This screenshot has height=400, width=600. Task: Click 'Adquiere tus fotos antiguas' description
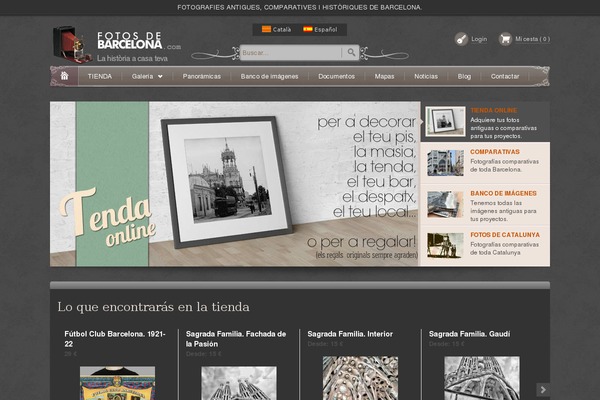point(504,128)
